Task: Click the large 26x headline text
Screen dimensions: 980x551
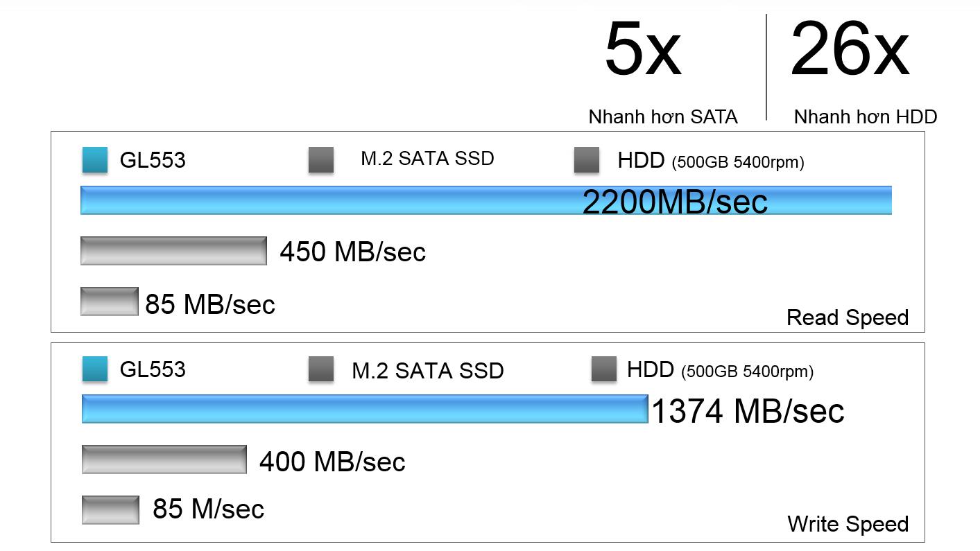Action: click(x=850, y=50)
